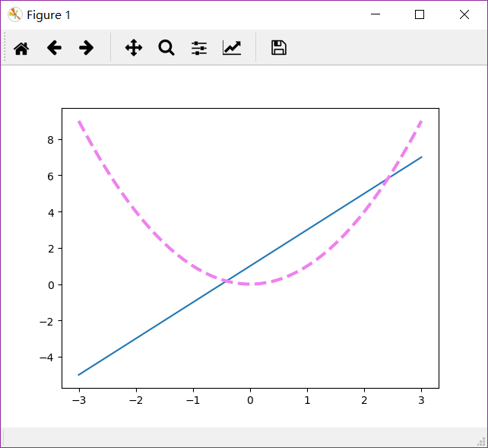Screen dimensions: 488x448
Task: Click the x-axis tick label −1
Action: [x=193, y=400]
